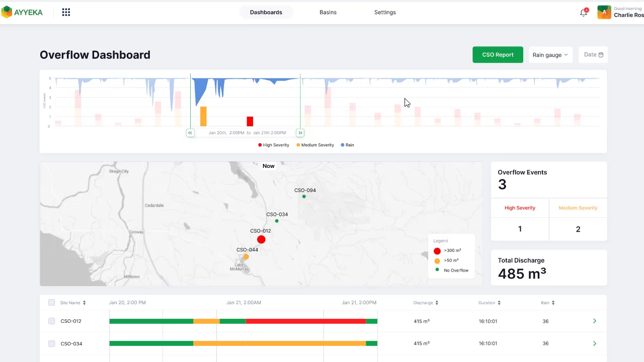Open the app grid icon next to AYYEKA logo
Screen dimensions: 644x362
click(x=66, y=12)
